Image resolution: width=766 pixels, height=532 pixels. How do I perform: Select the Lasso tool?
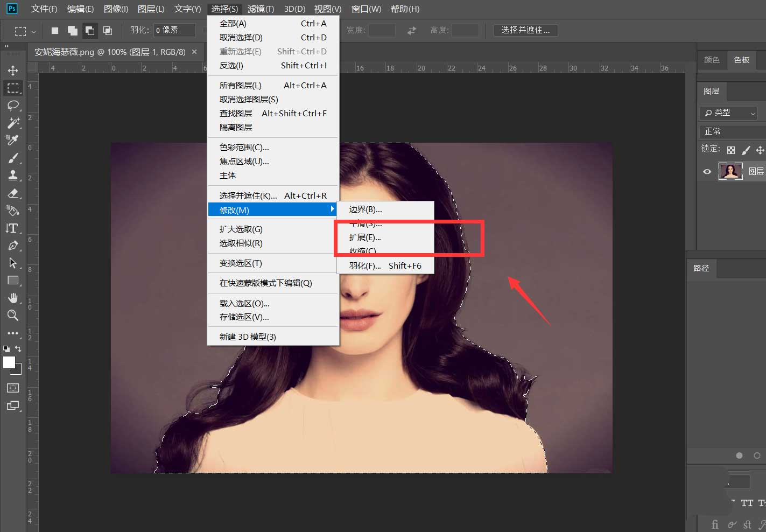click(x=13, y=105)
